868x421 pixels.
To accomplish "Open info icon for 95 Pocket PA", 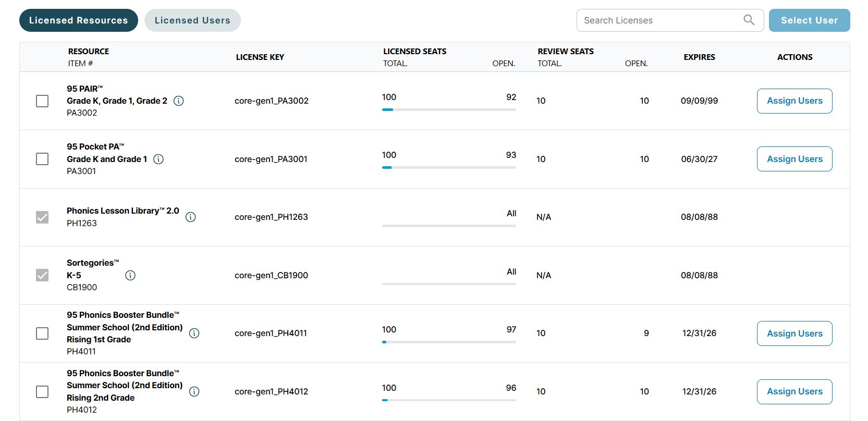I will (x=158, y=159).
